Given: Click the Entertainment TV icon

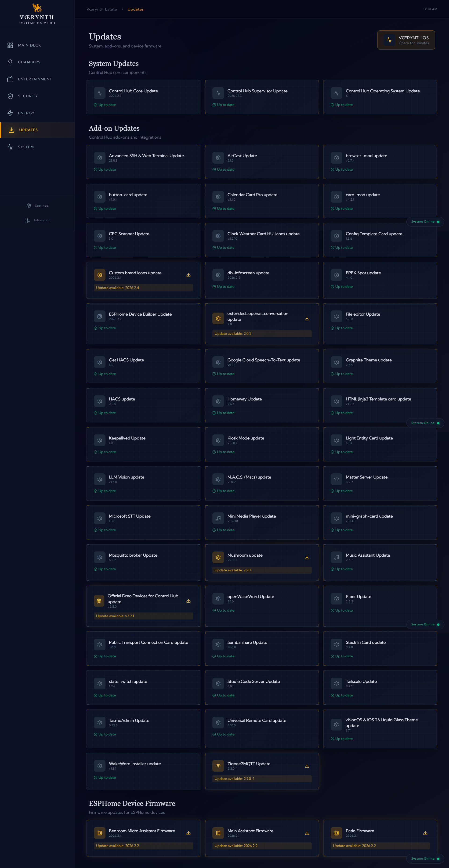Looking at the screenshot, I should (10, 79).
